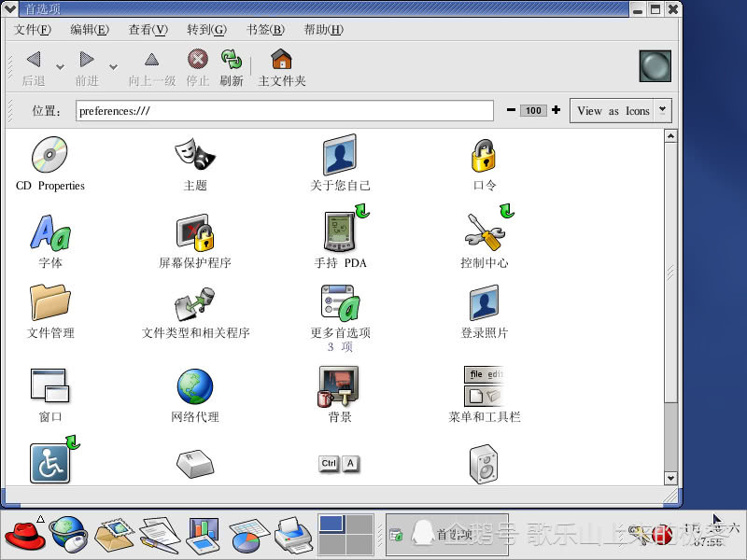Image resolution: width=747 pixels, height=560 pixels.
Task: Open the View as Icons dropdown
Action: (621, 110)
